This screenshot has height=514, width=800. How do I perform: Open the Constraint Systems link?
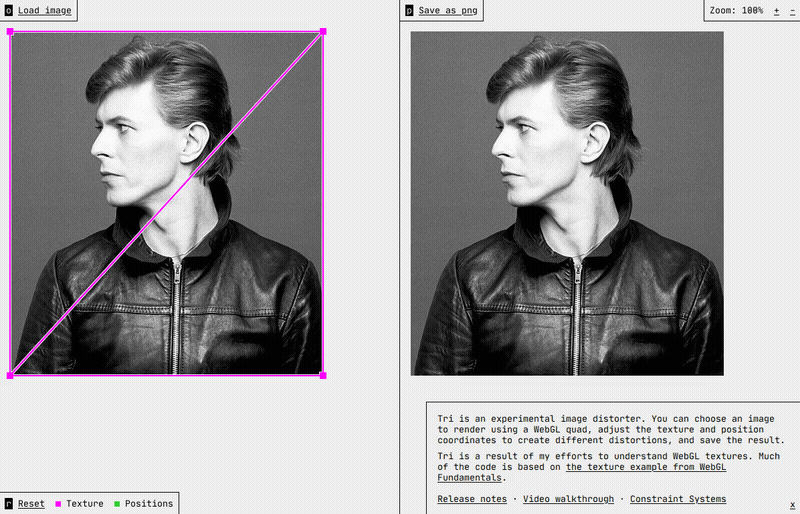coord(678,499)
